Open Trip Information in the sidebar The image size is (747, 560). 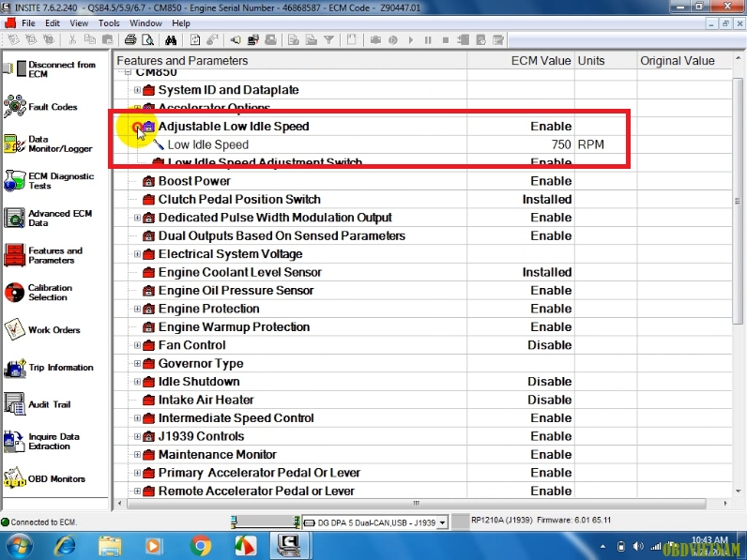click(49, 367)
